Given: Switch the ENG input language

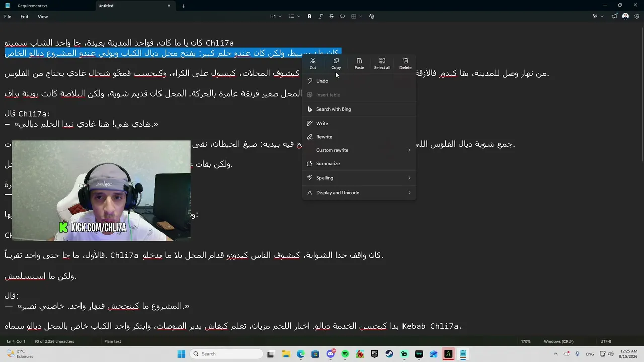Looking at the screenshot, I should (x=590, y=354).
